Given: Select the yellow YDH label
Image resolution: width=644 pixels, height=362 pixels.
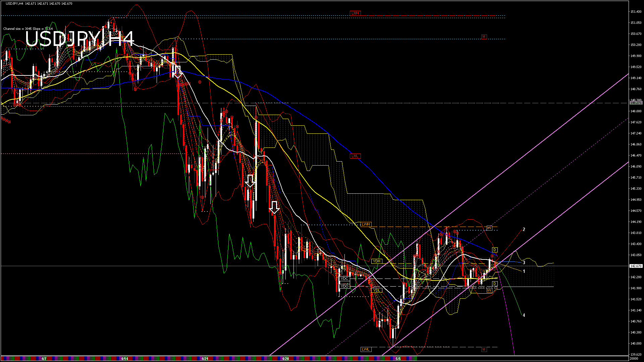Looking at the screenshot, I should pos(377,261).
